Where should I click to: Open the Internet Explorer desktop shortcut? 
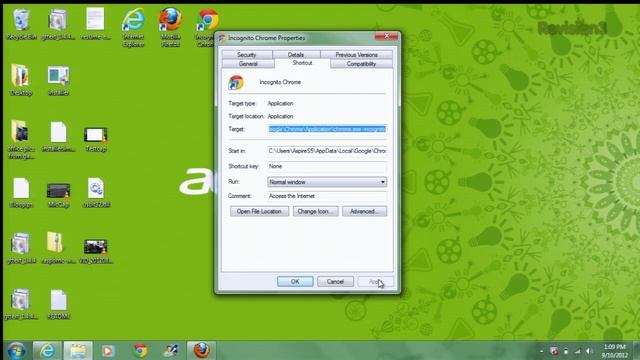pyautogui.click(x=133, y=27)
